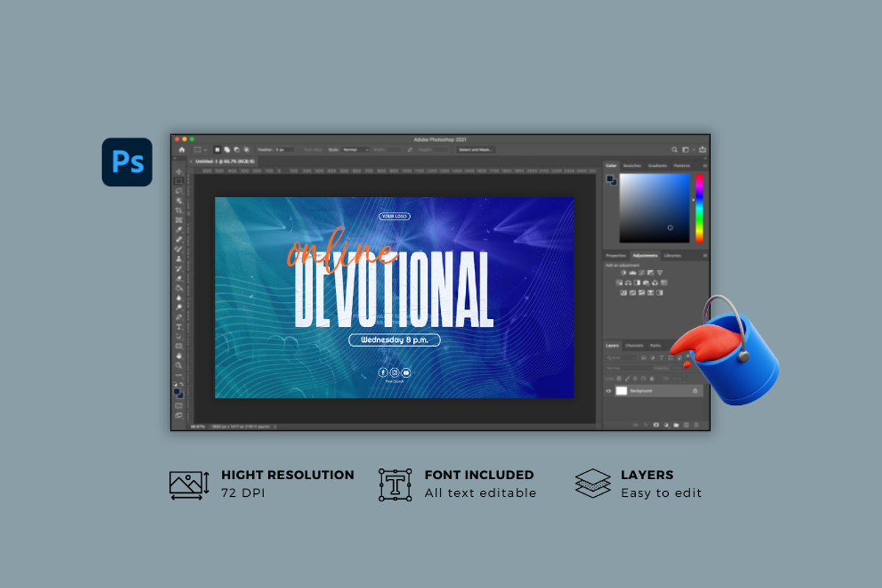Toggle the Background layer lock icon
This screenshot has width=882, height=588.
point(695,391)
